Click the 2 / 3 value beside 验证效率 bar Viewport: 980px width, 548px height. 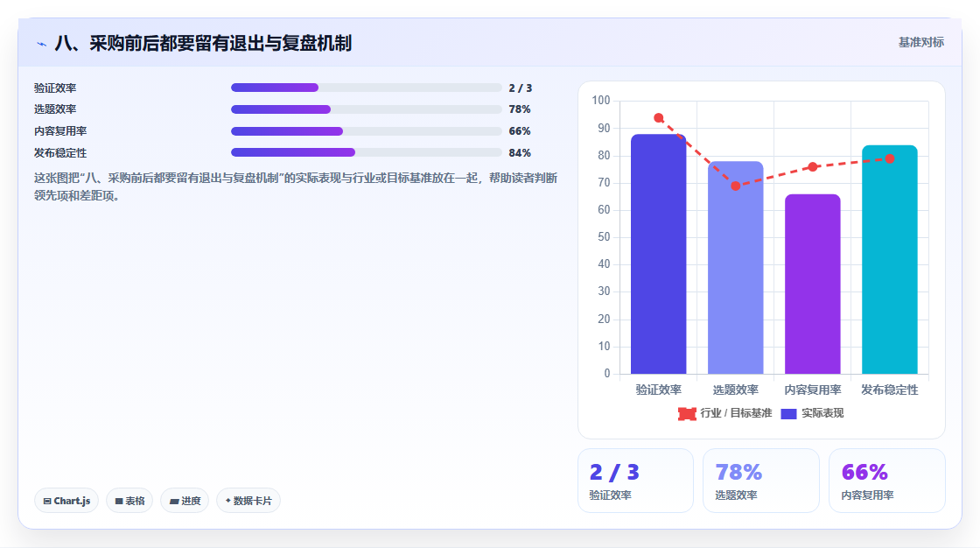[520, 88]
